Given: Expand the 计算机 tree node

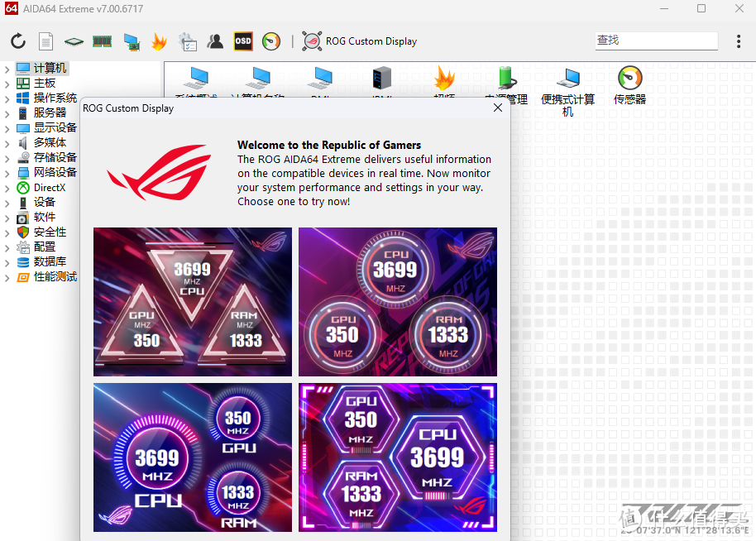Looking at the screenshot, I should (x=7, y=69).
